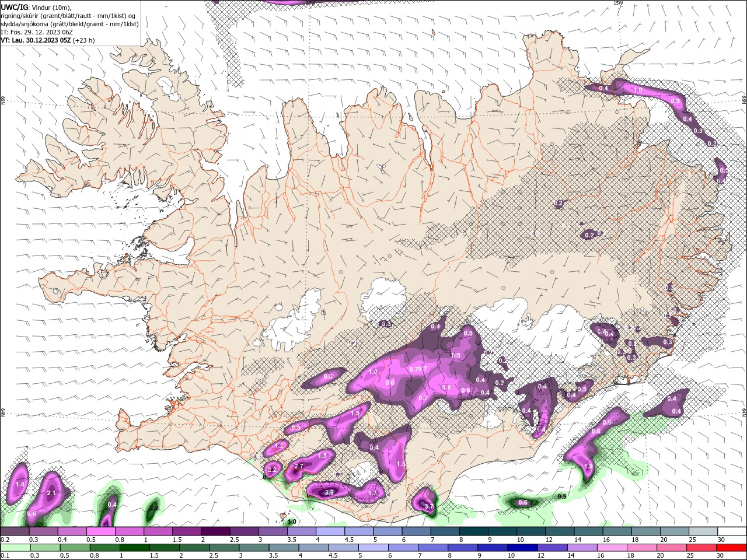The width and height of the screenshot is (747, 560).
Task: Click the '0.4' label on upper legend scale
Action: point(62,540)
